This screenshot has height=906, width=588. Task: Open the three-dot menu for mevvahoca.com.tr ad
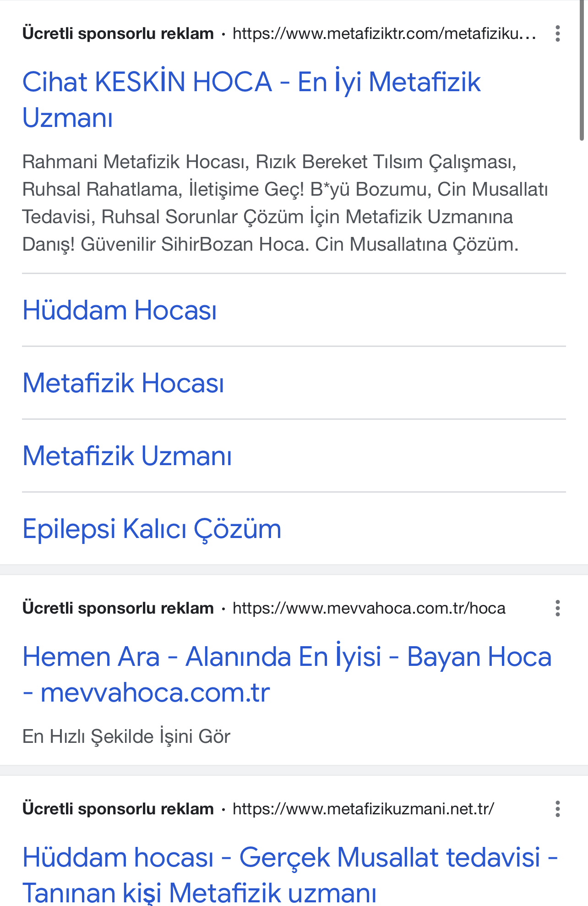557,608
